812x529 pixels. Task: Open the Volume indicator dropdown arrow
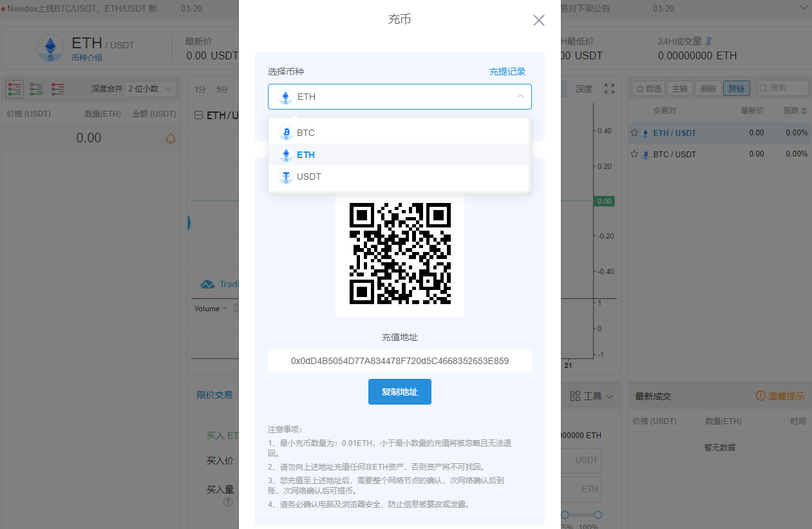pos(225,309)
